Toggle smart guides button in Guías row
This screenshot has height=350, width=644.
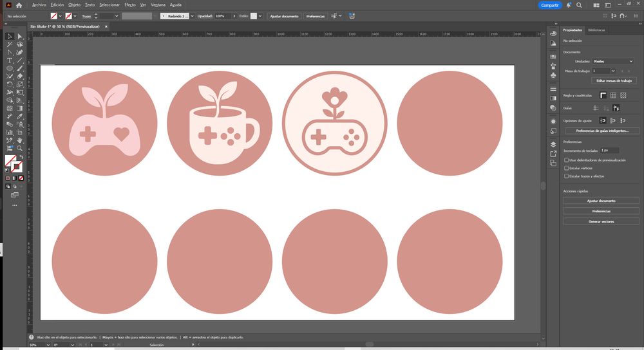pos(616,108)
